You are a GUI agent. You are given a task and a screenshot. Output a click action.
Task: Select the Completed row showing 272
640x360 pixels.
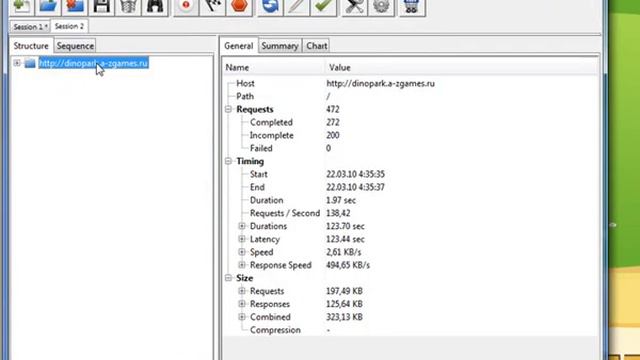tap(410, 122)
